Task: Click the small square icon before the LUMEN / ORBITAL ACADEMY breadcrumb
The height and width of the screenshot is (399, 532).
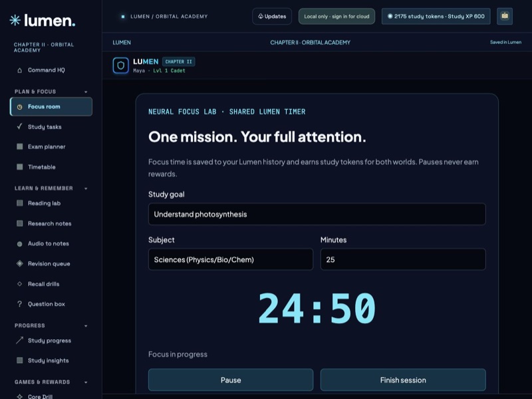Action: coord(123,16)
